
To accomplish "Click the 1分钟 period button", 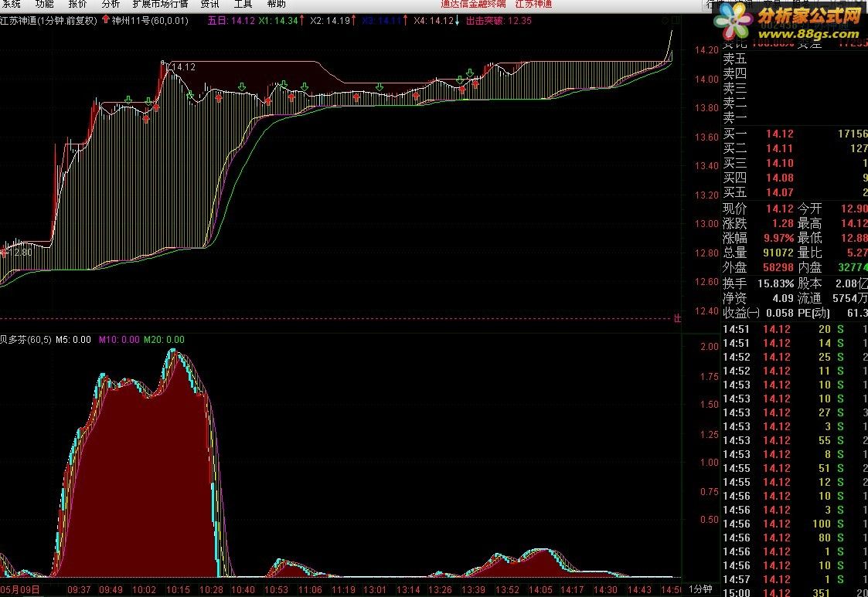I will point(700,589).
